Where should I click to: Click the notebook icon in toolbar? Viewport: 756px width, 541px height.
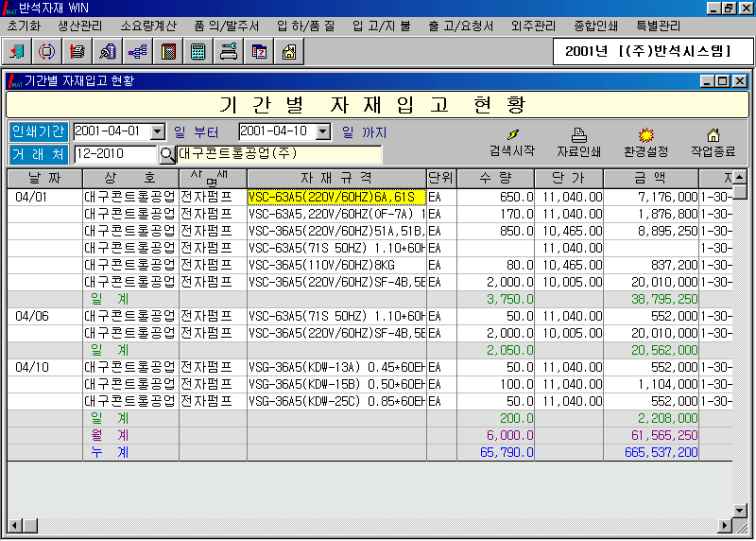click(168, 51)
